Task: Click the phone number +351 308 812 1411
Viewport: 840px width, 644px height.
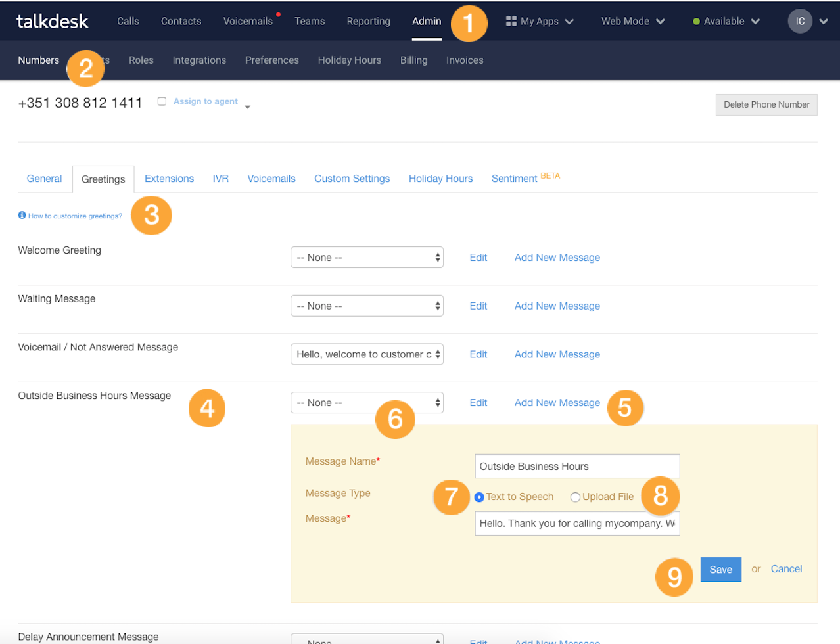Action: pyautogui.click(x=80, y=103)
